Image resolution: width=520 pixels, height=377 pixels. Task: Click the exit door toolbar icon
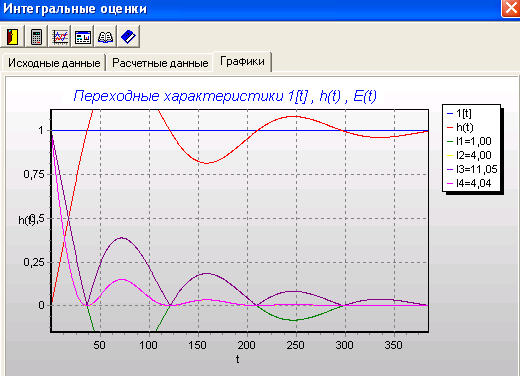13,36
